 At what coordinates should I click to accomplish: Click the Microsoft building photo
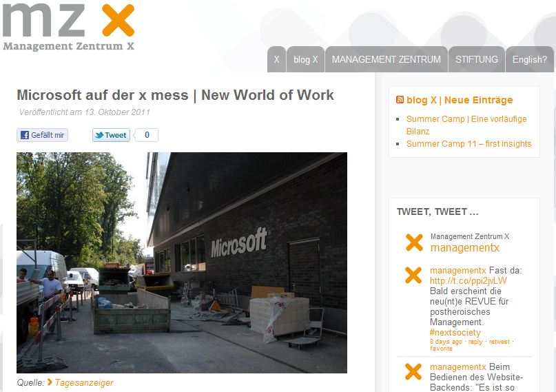(182, 262)
